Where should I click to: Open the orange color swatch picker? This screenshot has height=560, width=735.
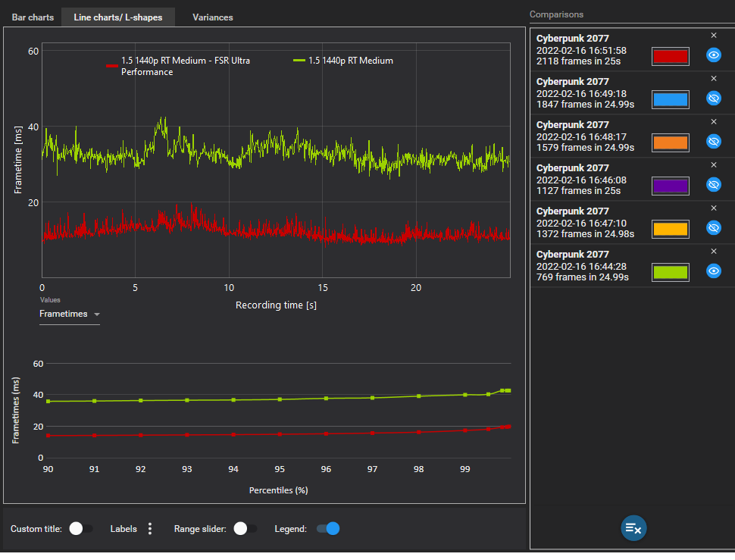[x=671, y=142]
